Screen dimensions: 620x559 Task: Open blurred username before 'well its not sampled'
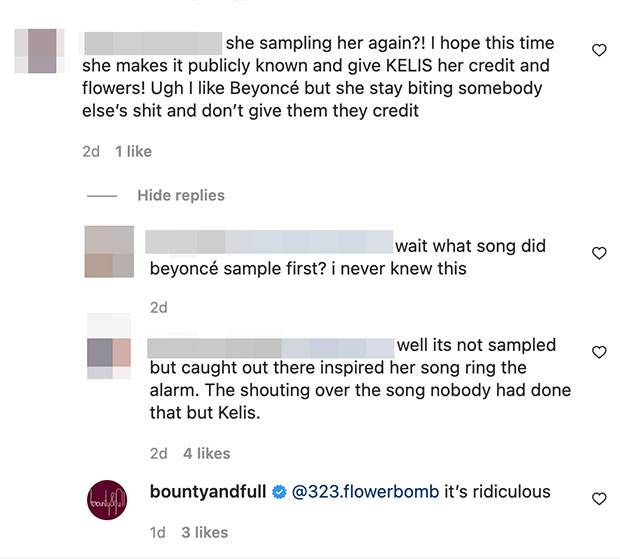pyautogui.click(x=269, y=346)
